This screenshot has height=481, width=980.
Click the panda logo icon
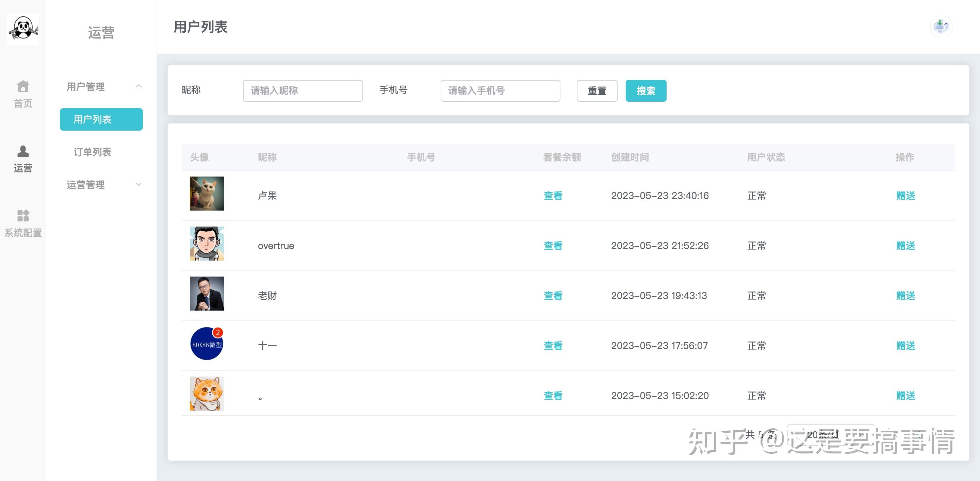pyautogui.click(x=23, y=29)
